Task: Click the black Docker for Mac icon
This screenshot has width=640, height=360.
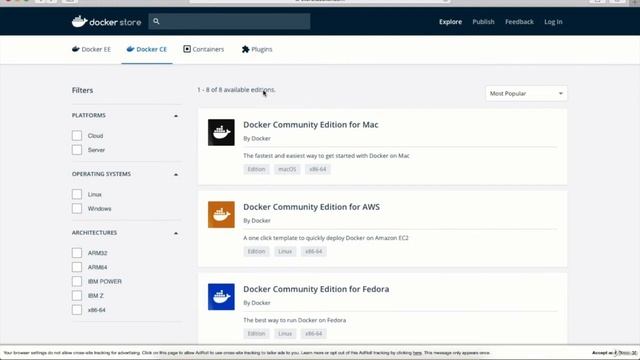Action: [x=221, y=132]
